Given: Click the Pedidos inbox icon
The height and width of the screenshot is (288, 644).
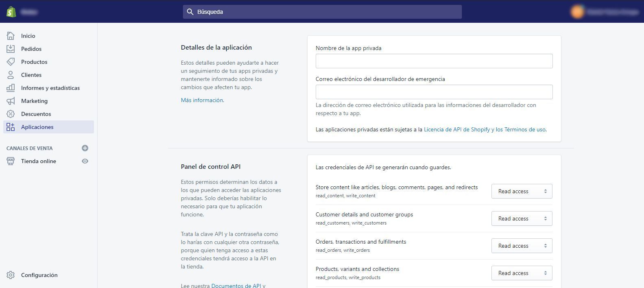Looking at the screenshot, I should pyautogui.click(x=11, y=49).
